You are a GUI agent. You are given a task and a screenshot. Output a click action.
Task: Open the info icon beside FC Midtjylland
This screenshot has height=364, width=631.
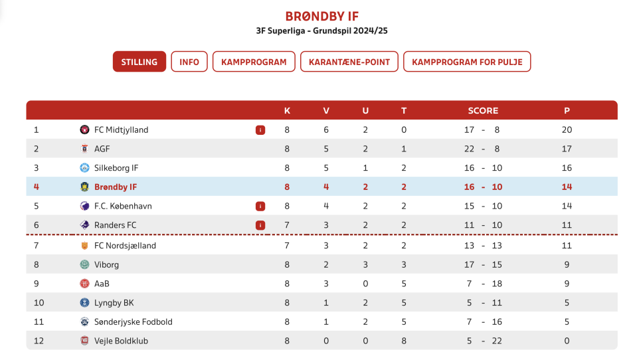(x=260, y=130)
